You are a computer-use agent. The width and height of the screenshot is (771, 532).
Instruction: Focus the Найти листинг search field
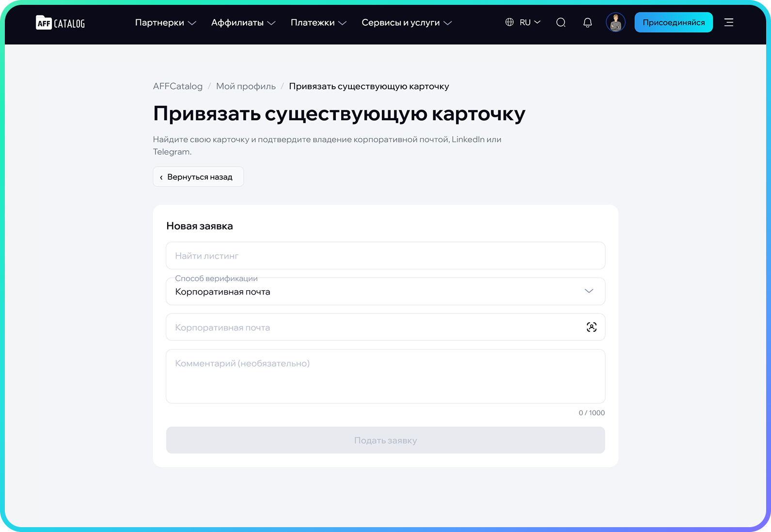click(x=385, y=255)
